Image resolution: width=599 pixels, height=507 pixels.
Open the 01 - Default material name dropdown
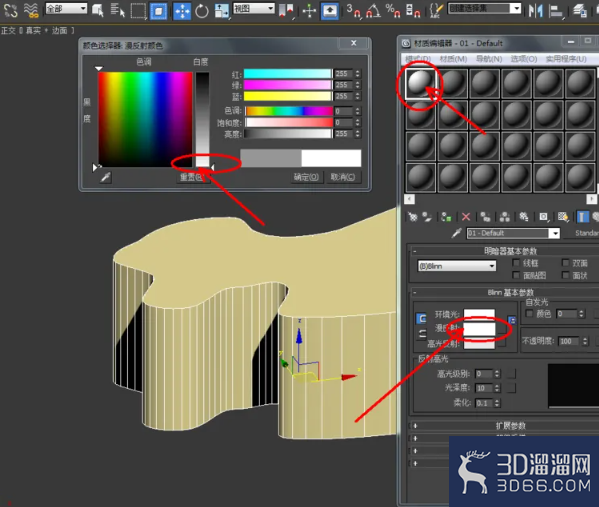coord(513,233)
